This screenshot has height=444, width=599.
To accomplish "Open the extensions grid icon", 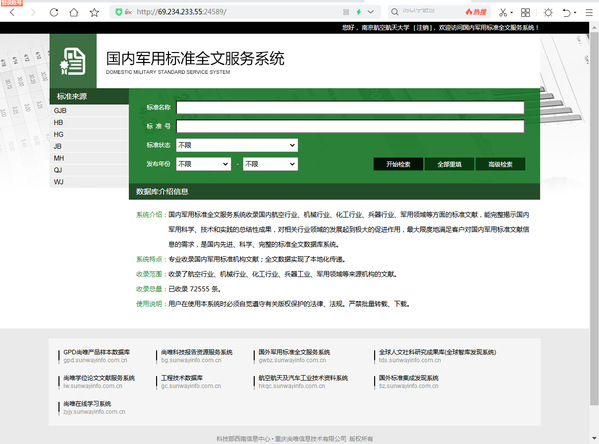I will (x=525, y=12).
